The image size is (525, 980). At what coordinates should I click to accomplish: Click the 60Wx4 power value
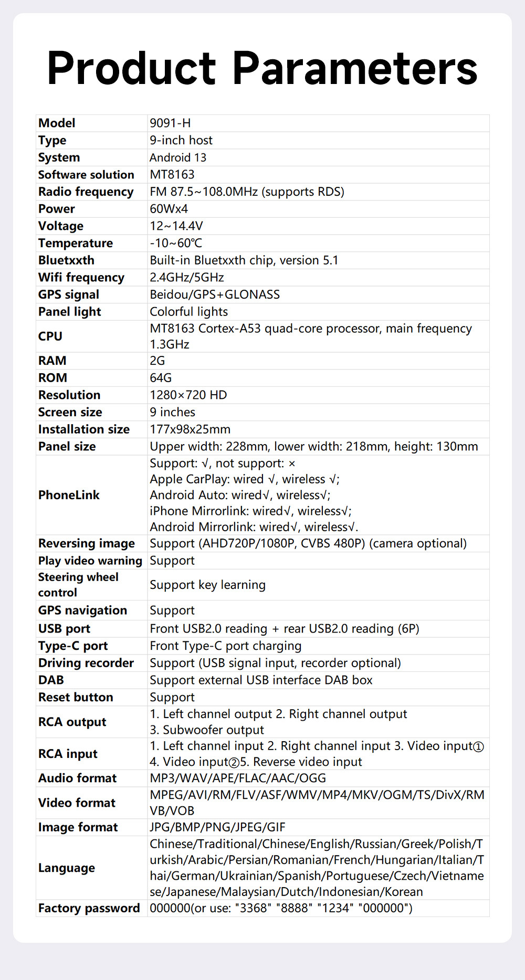coord(169,209)
